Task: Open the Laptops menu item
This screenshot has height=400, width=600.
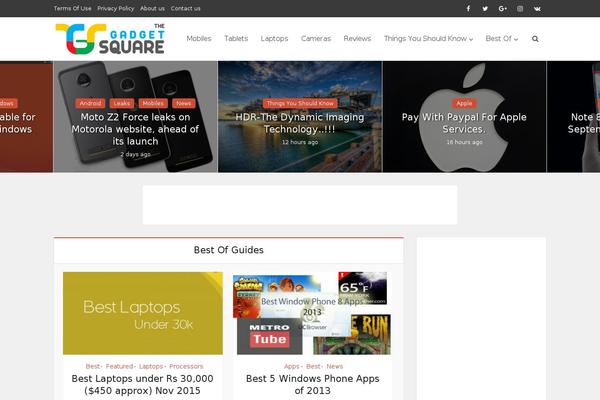Action: (x=274, y=39)
